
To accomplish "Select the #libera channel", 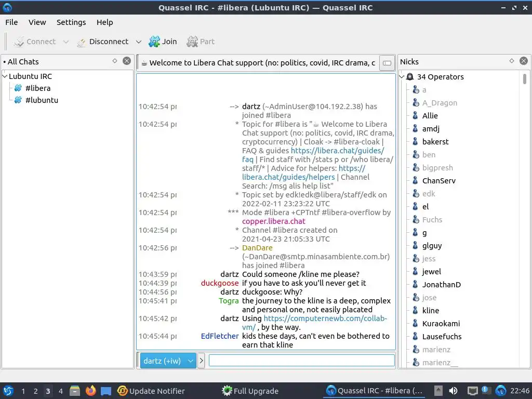I will (37, 88).
